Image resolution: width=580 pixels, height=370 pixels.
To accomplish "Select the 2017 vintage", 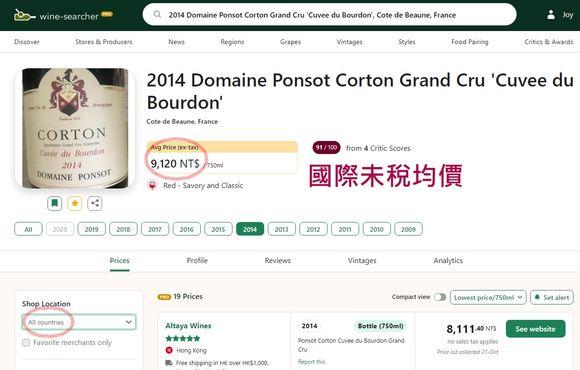I will tap(155, 229).
